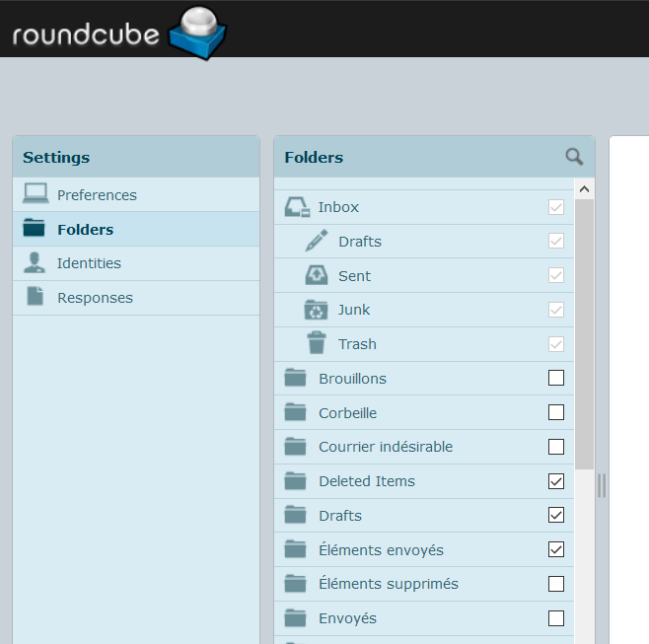Open the Preferences settings section
The width and height of the screenshot is (649, 644).
coord(97,195)
